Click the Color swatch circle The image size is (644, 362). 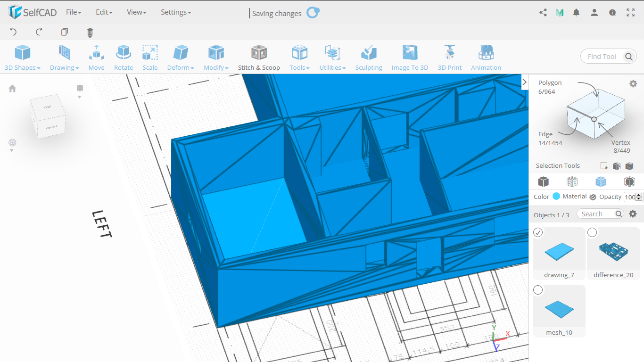pyautogui.click(x=556, y=197)
